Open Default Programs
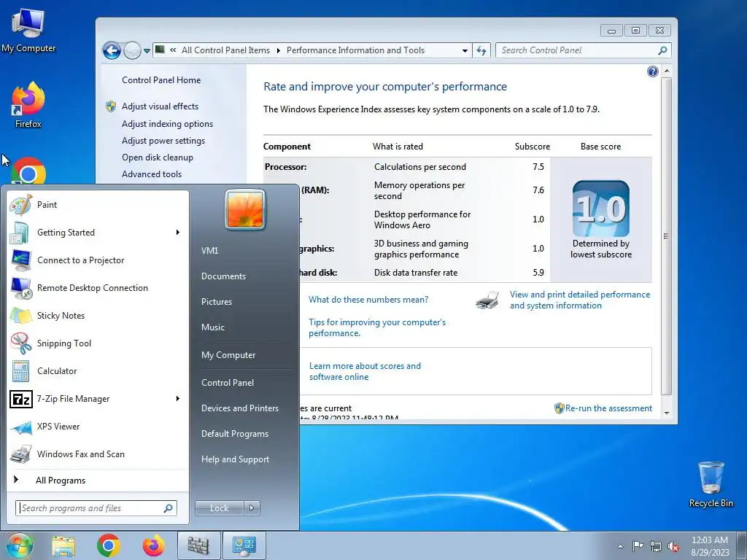This screenshot has width=747, height=560. pyautogui.click(x=234, y=434)
